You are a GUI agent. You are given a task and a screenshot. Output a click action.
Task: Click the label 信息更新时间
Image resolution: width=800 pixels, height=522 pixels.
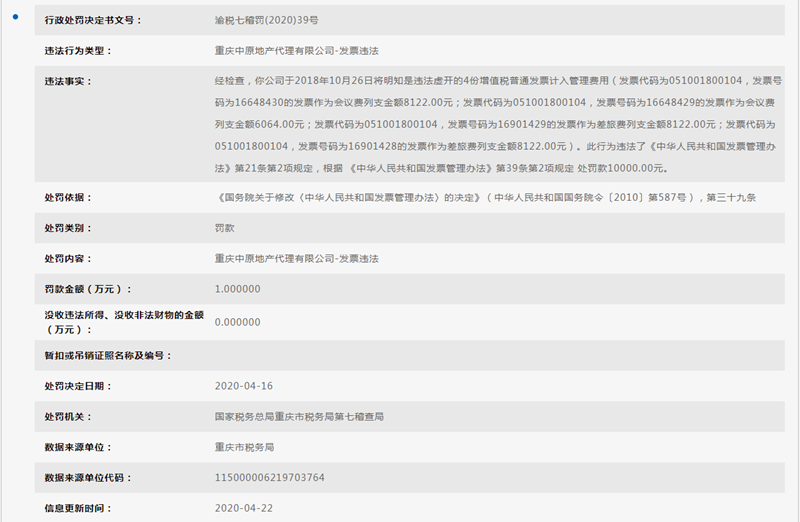pos(78,509)
